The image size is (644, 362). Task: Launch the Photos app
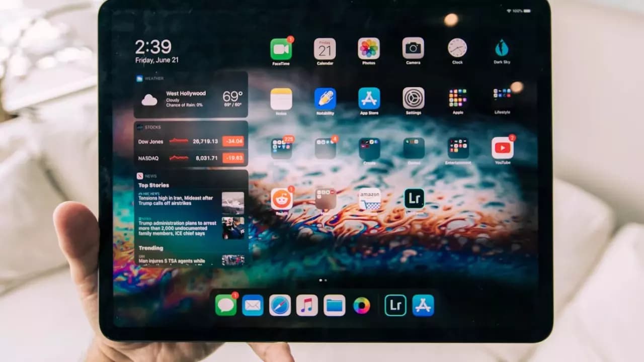[x=369, y=48]
